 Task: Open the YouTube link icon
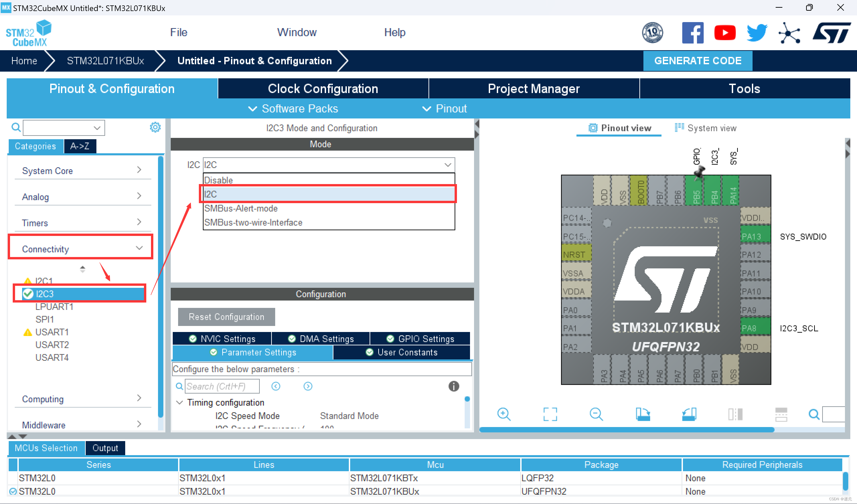pos(725,33)
